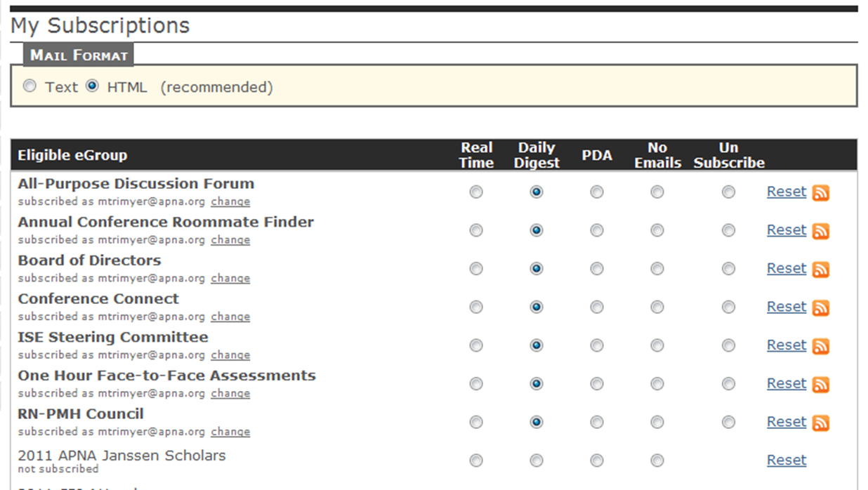Click change link under All-Purpose Discussion Forum
This screenshot has width=868, height=490.
(230, 201)
